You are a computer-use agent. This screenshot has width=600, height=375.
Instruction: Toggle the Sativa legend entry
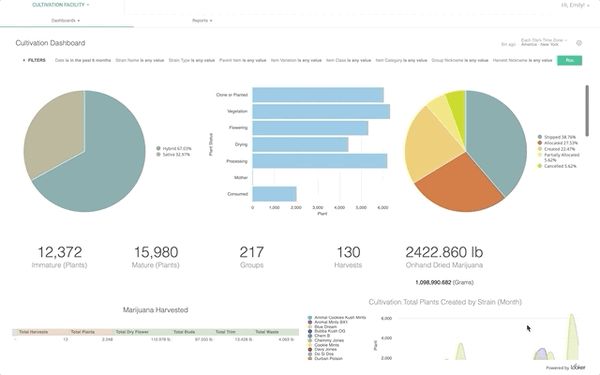[173, 155]
